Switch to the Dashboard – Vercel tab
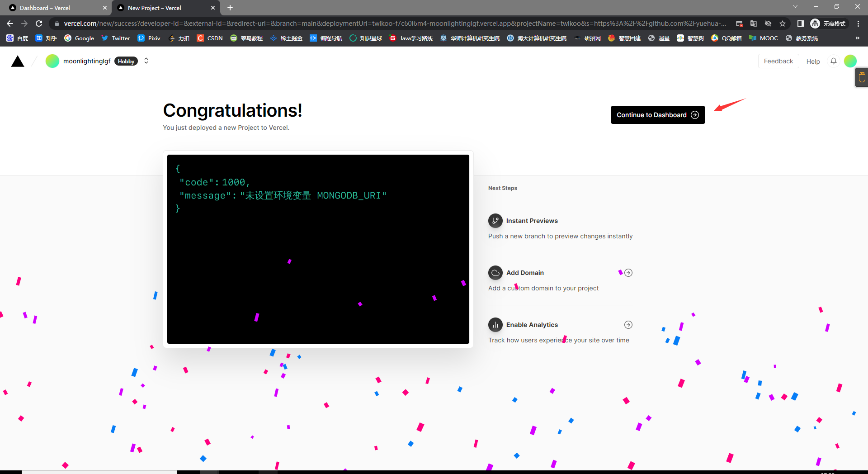 (54, 8)
